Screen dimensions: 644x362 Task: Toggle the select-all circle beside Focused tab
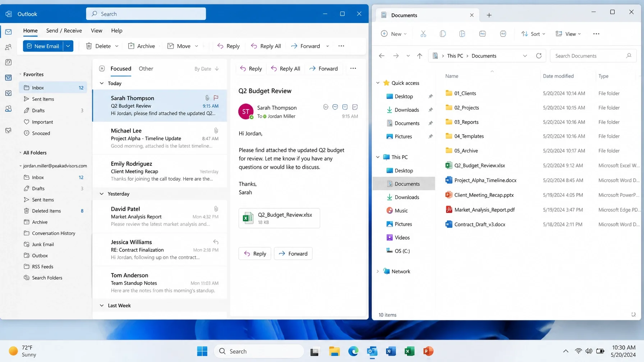102,69
